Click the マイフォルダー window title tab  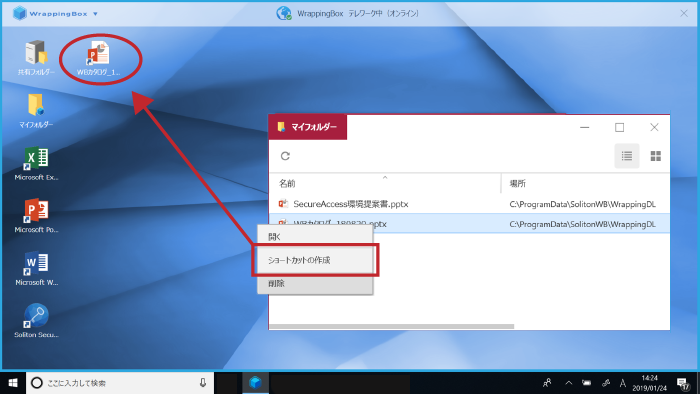(x=308, y=127)
